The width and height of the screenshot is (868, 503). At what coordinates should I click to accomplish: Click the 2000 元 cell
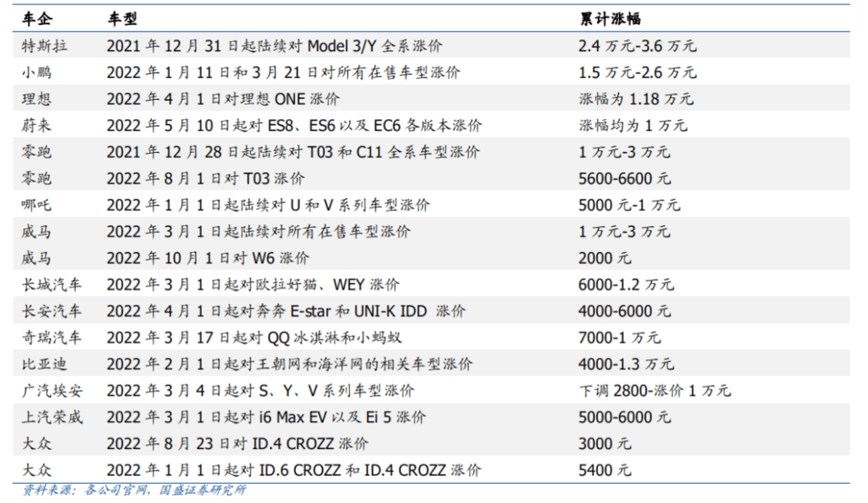tap(604, 258)
